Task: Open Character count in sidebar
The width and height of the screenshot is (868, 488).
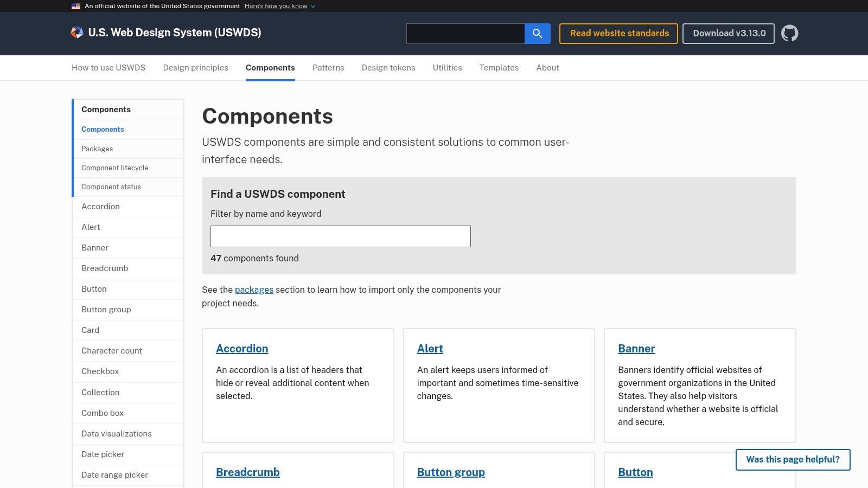Action: tap(128, 351)
